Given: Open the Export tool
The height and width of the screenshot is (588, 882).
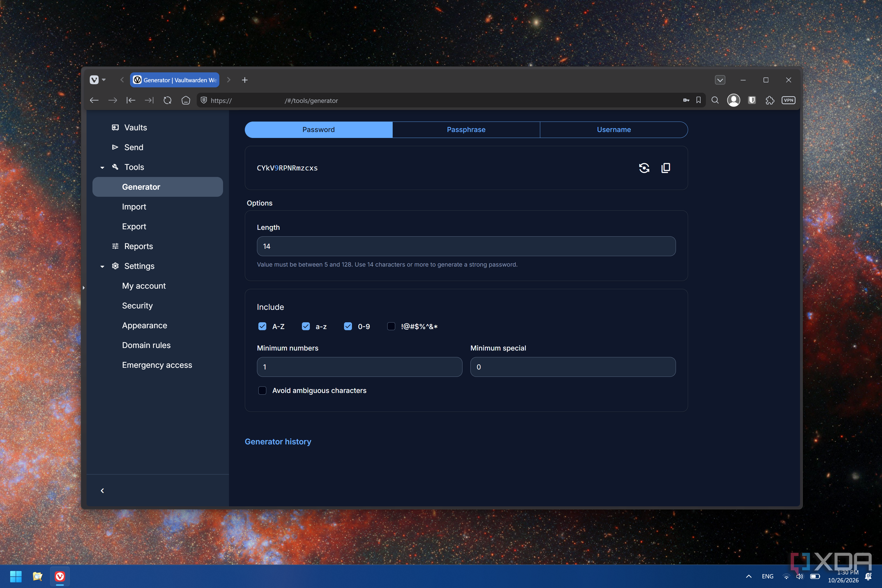Looking at the screenshot, I should click(134, 226).
